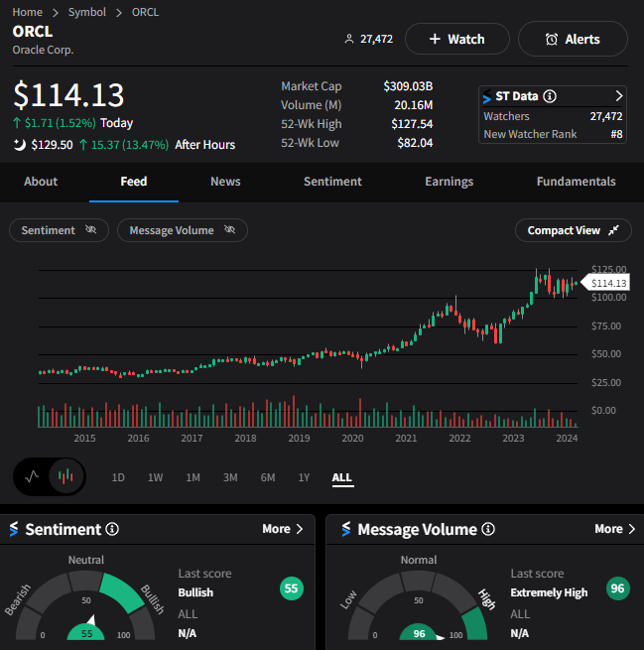Screen dimensions: 644x650
Task: Toggle Message Volume chart overlay visibility
Action: click(183, 230)
